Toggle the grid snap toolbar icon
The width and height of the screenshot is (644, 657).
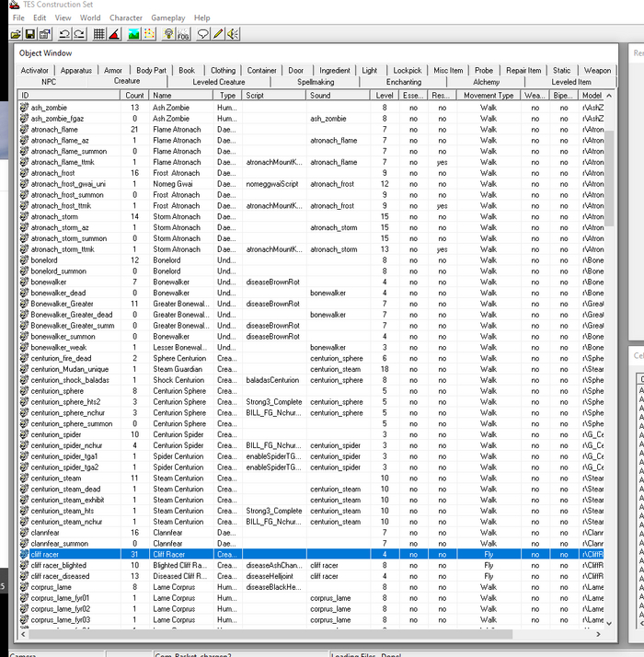pos(99,34)
